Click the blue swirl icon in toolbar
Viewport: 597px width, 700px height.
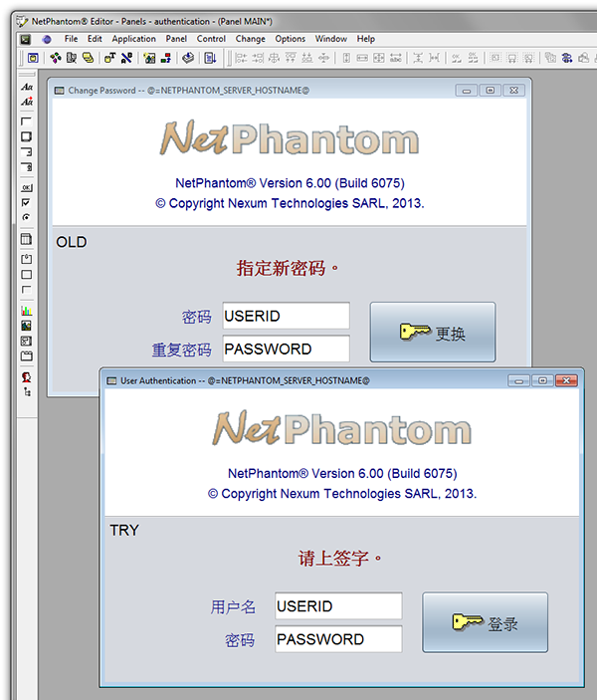point(567,58)
